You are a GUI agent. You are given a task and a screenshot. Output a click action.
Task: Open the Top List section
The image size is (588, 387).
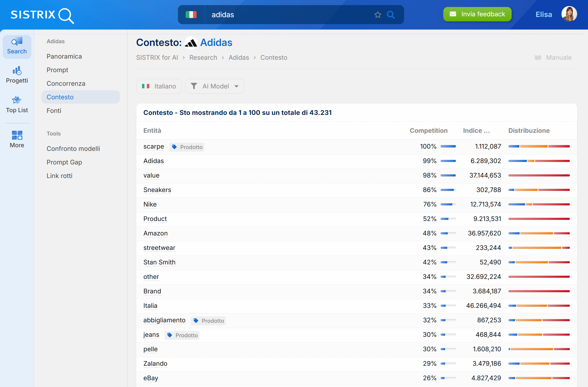point(17,104)
